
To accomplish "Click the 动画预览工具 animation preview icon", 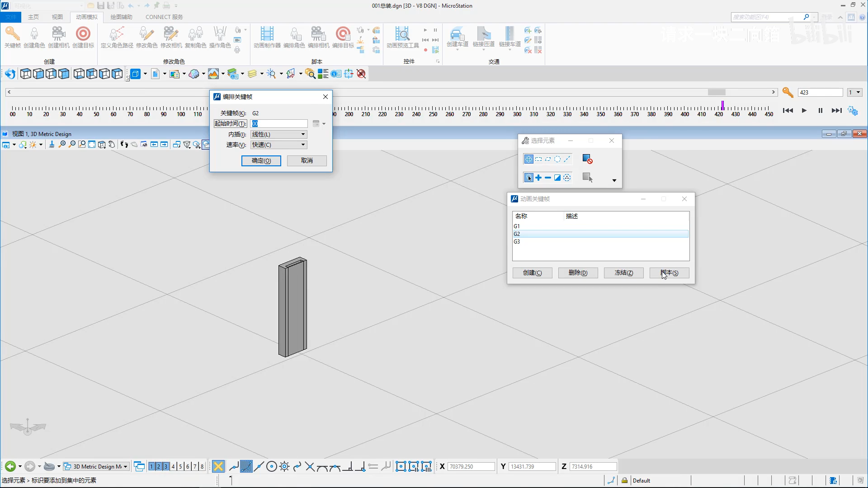I will point(402,34).
